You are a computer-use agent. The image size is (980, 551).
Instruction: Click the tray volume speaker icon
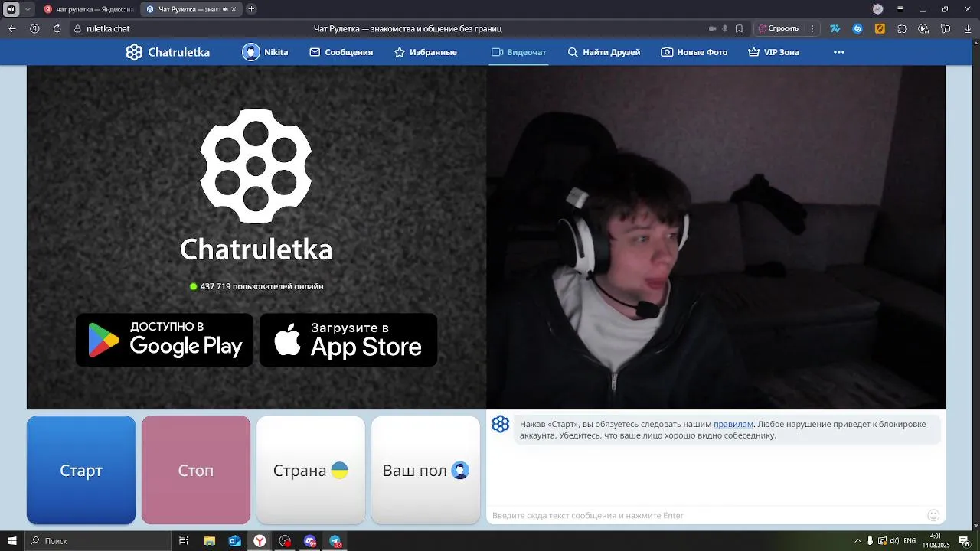click(x=894, y=541)
